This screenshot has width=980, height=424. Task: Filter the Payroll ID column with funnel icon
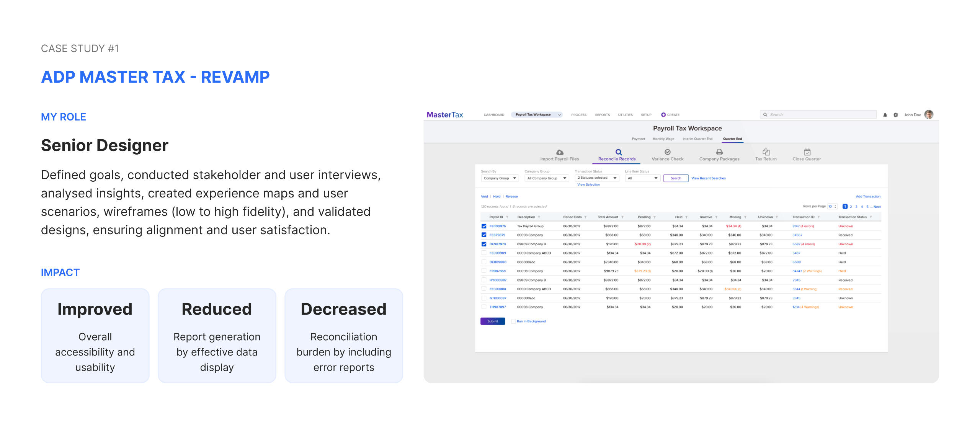tap(507, 217)
